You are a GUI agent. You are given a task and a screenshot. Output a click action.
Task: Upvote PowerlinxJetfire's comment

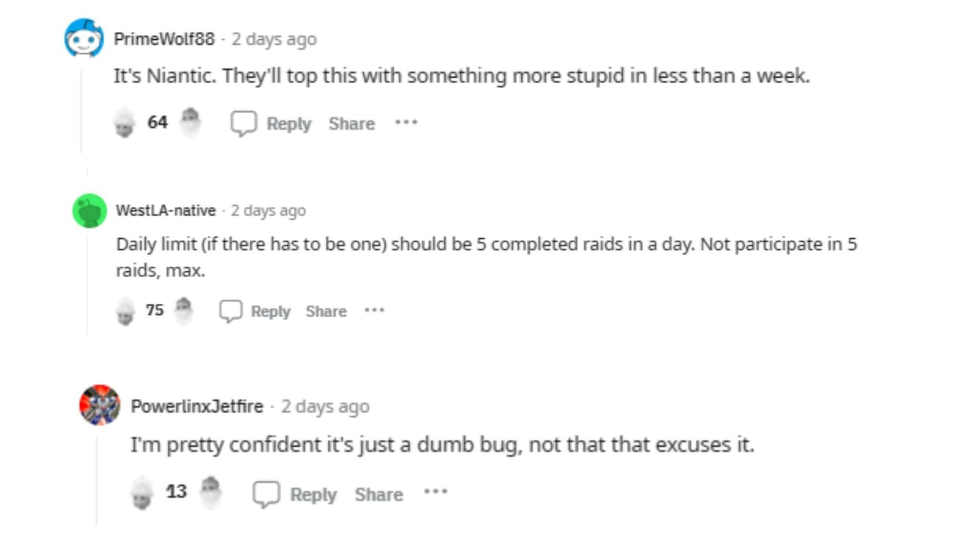click(x=142, y=493)
